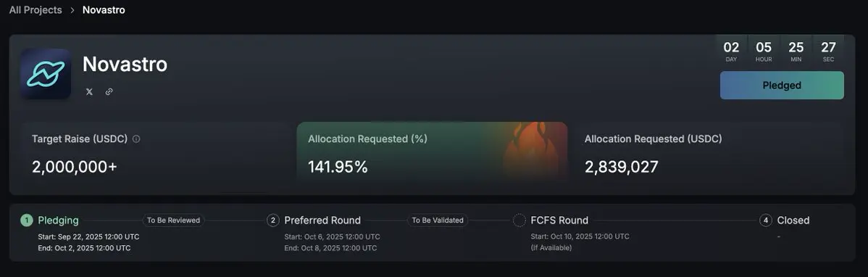The image size is (868, 277).
Task: Click the website link chain icon
Action: pyautogui.click(x=109, y=92)
